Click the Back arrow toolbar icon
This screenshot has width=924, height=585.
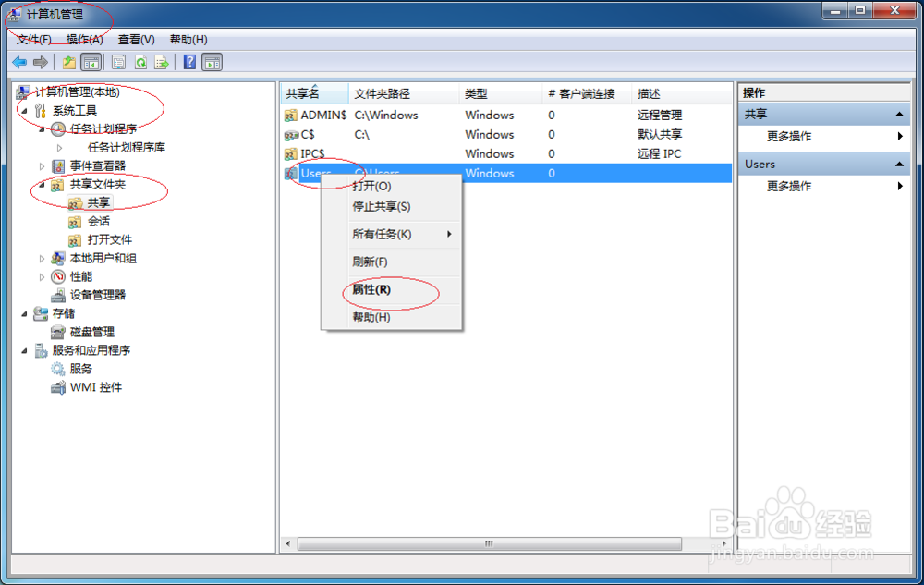coord(19,62)
